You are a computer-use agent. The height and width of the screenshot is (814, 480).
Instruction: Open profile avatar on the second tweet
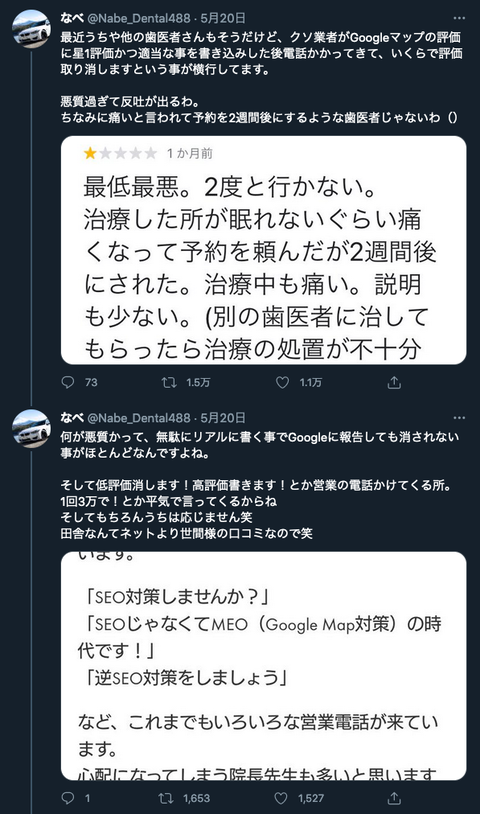point(31,429)
